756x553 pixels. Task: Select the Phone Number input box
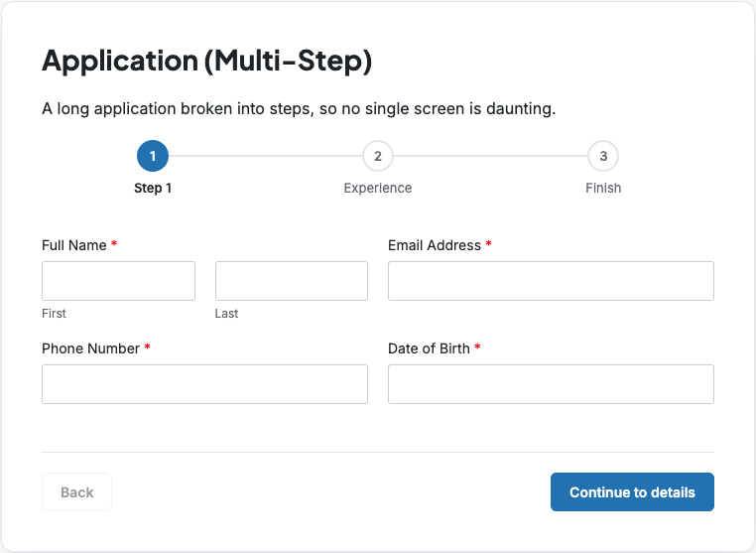coord(205,384)
